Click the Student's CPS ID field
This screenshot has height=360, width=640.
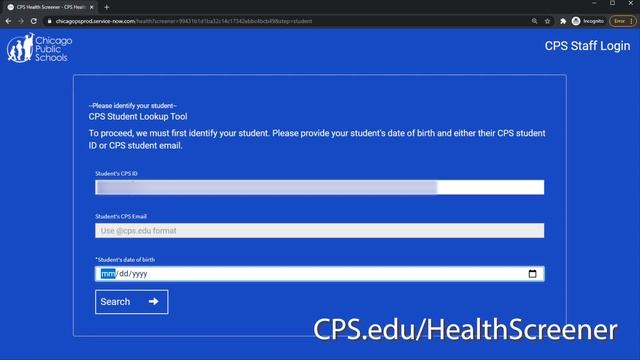point(320,187)
